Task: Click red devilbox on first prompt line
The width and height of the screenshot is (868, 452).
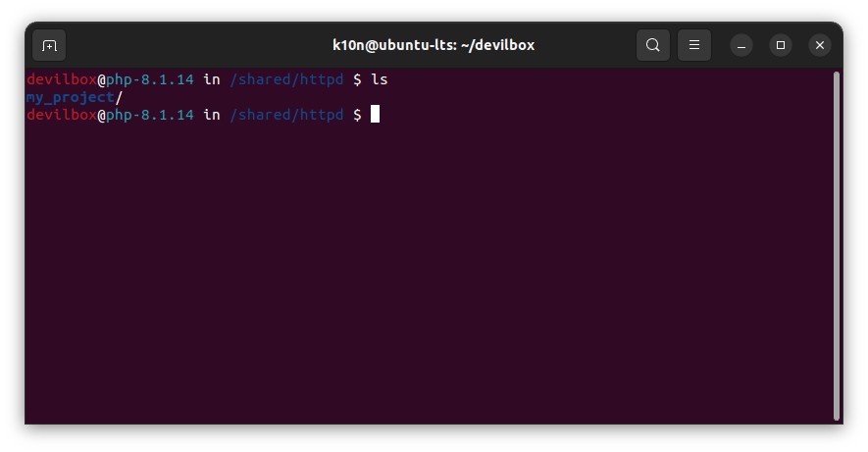Action: [x=61, y=79]
